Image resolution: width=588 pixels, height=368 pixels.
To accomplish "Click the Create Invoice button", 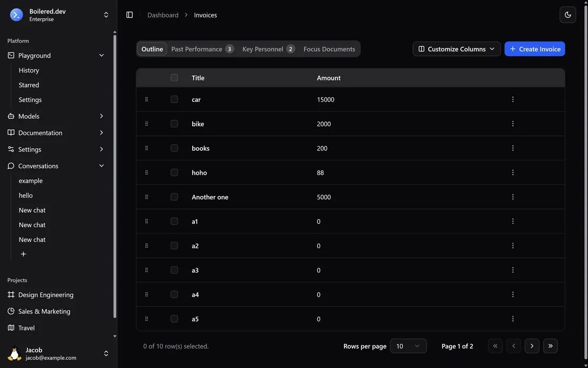I will pyautogui.click(x=534, y=49).
